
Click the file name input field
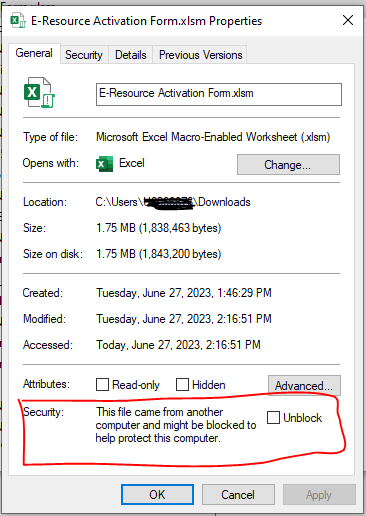coord(219,94)
